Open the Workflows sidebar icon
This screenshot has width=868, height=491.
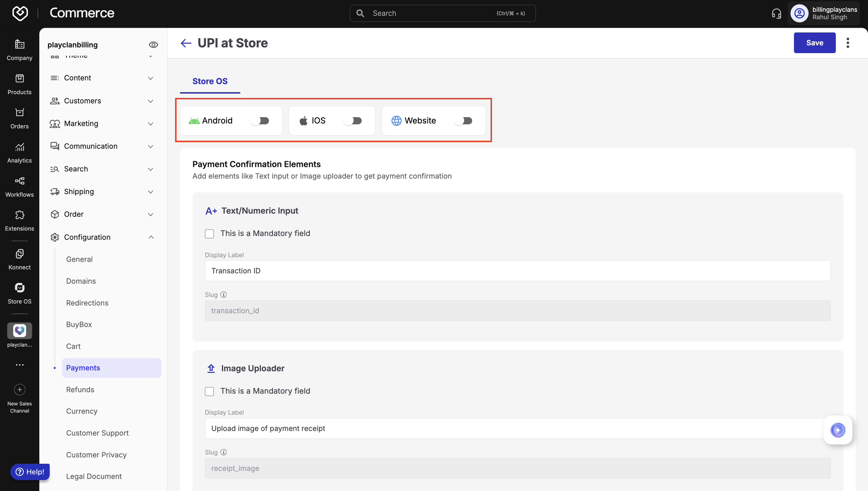[x=20, y=181]
